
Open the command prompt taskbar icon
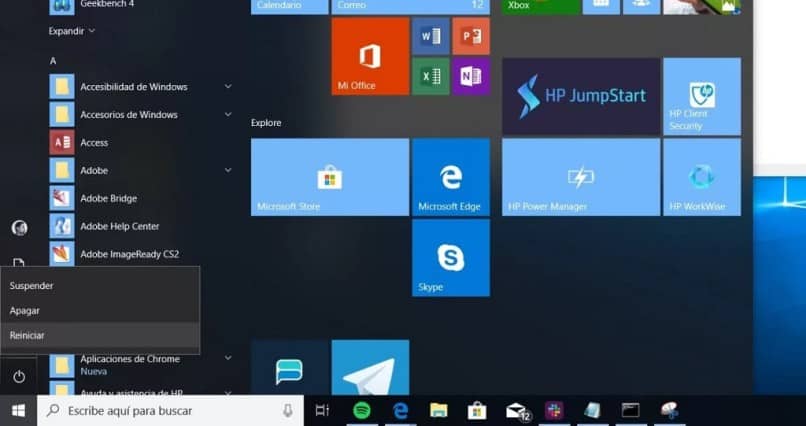coord(631,411)
